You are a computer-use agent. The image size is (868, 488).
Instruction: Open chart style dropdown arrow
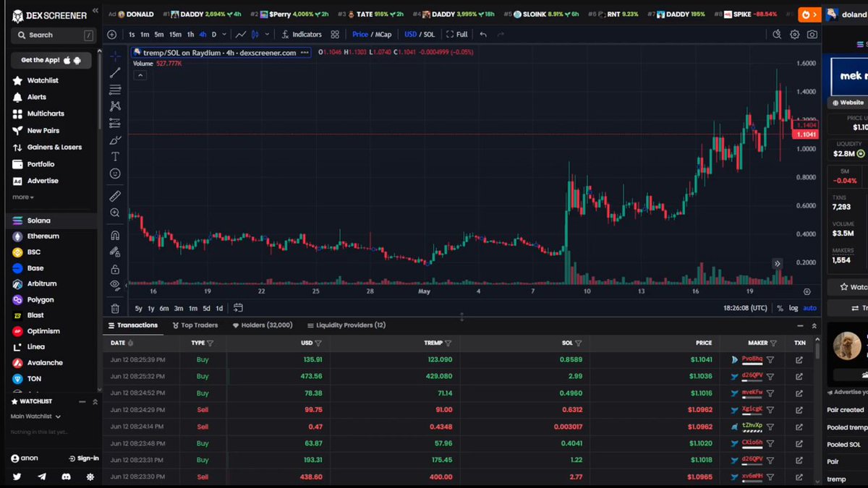268,34
